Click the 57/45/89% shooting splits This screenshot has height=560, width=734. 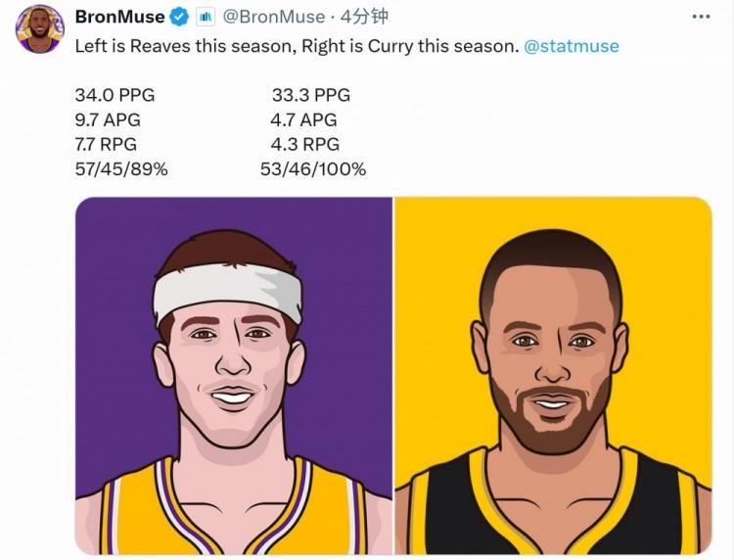coord(121,169)
